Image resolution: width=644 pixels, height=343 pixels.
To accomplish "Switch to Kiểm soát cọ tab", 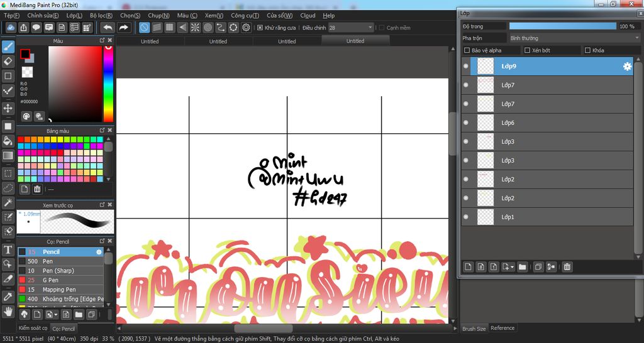I will click(x=33, y=328).
